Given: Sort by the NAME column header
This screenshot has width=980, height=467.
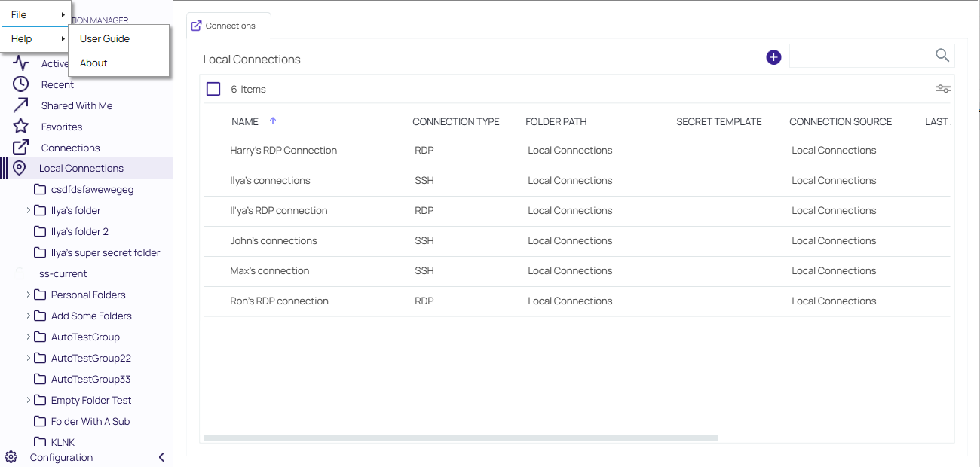Looking at the screenshot, I should point(245,121).
